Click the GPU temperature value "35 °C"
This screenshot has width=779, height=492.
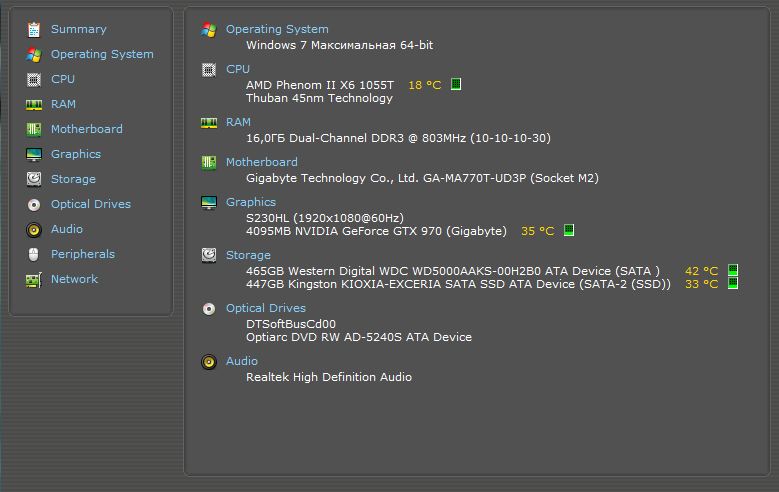538,231
